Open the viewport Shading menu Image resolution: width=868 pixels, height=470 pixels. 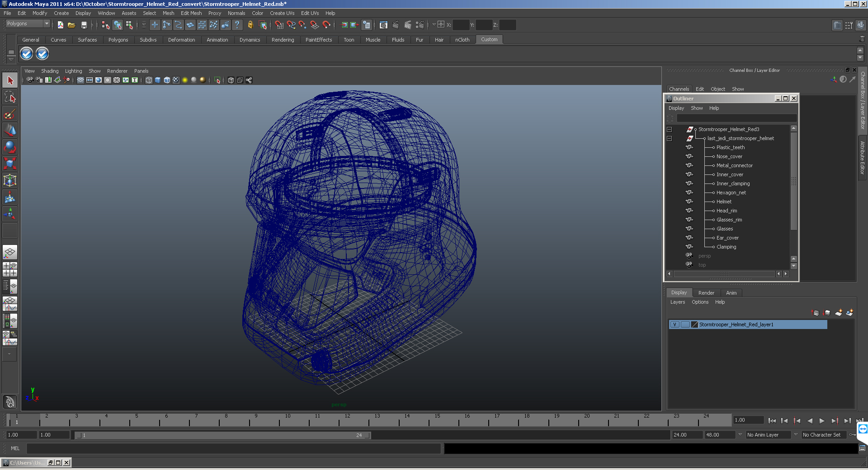click(50, 71)
